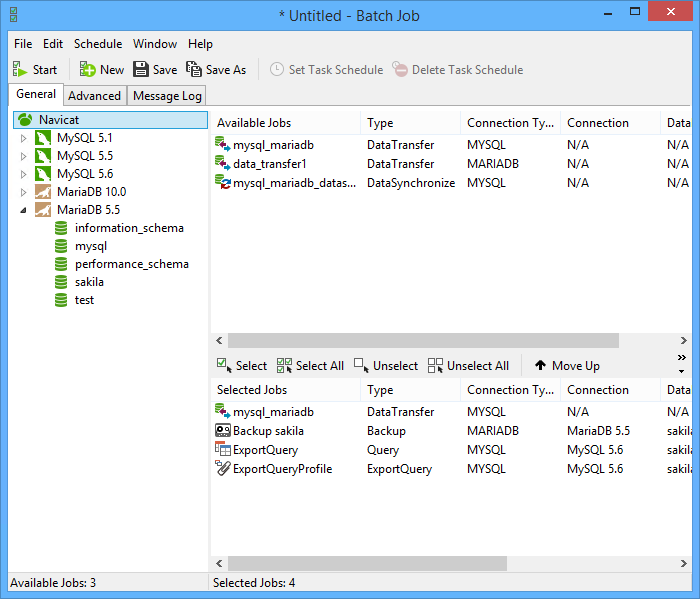Open the Help menu
700x599 pixels.
200,44
